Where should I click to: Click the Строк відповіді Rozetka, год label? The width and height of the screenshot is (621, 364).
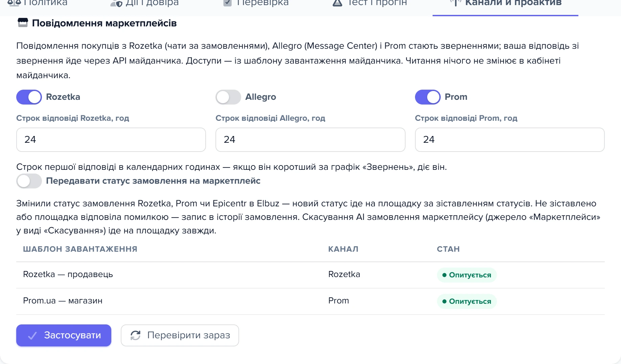click(x=73, y=118)
